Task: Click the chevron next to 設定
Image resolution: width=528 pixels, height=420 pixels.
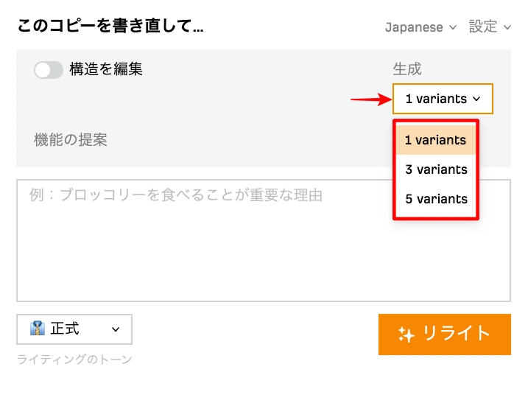Action: [x=507, y=27]
